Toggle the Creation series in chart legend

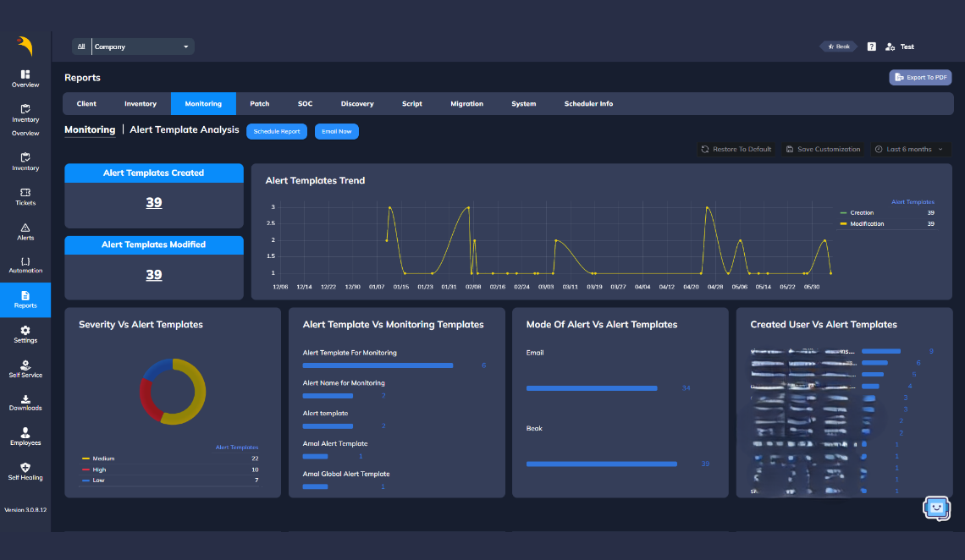(861, 213)
